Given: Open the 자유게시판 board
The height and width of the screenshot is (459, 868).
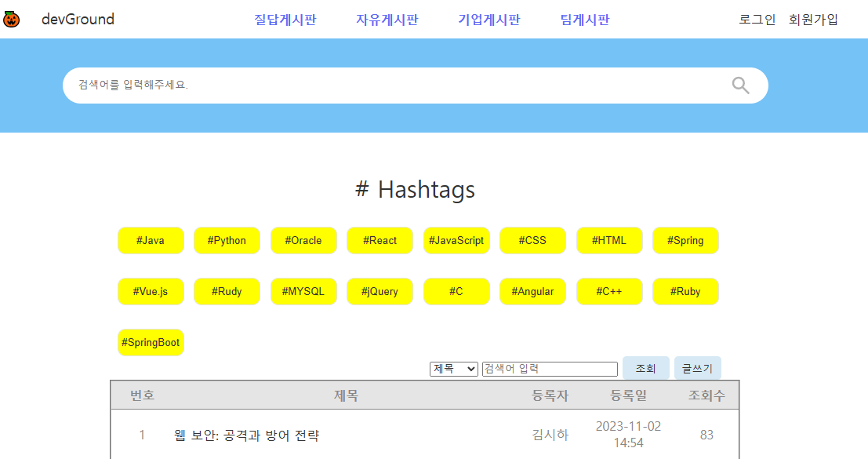Looking at the screenshot, I should (387, 20).
